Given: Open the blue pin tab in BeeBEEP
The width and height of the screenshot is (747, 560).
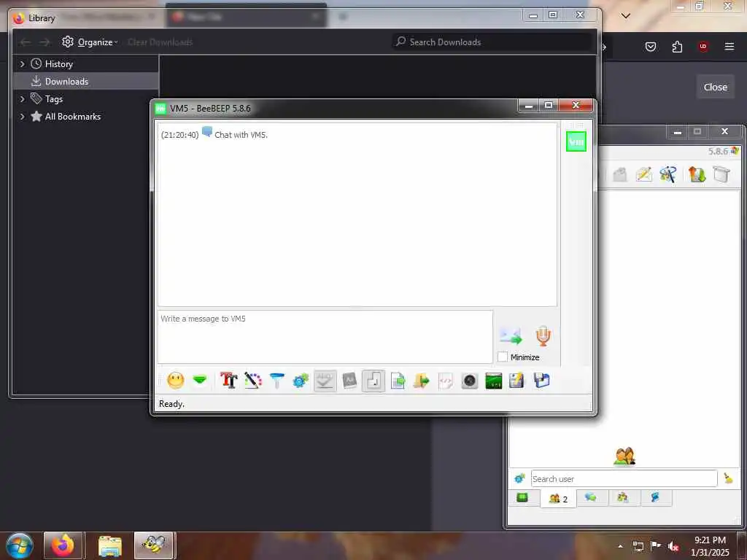Looking at the screenshot, I should tap(655, 497).
